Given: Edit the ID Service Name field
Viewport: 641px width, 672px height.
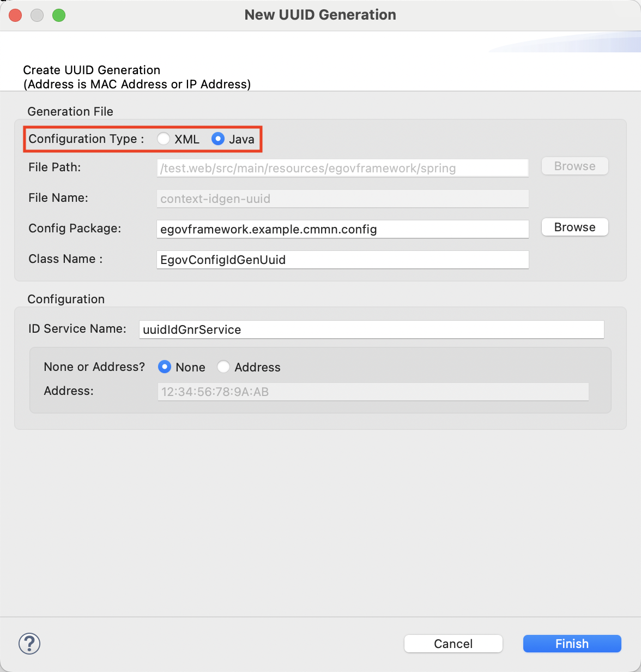Looking at the screenshot, I should point(371,329).
